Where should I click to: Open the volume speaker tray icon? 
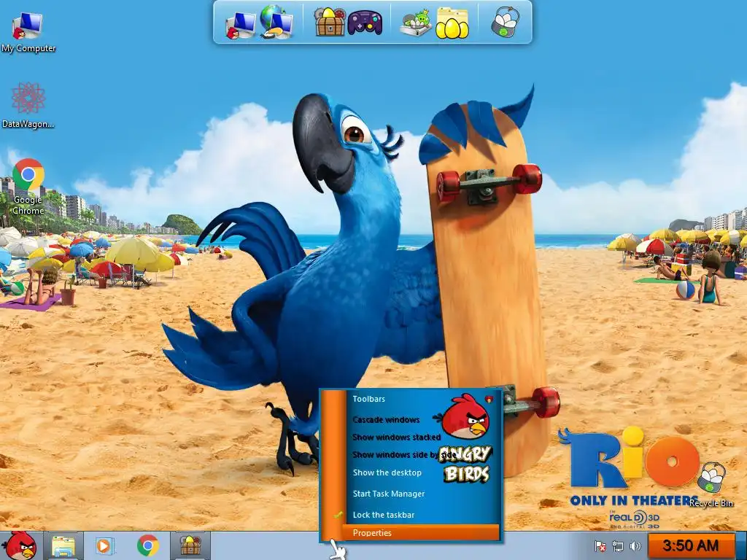pos(635,546)
